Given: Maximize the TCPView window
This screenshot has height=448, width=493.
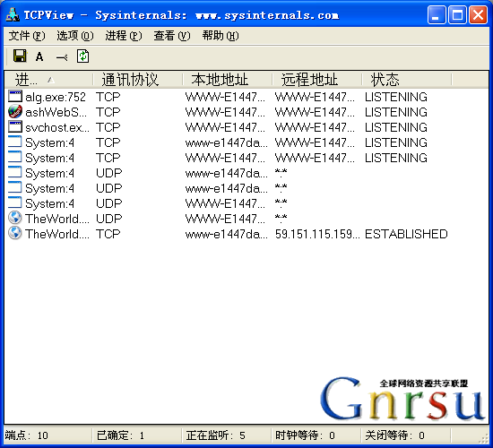Looking at the screenshot, I should (x=457, y=14).
